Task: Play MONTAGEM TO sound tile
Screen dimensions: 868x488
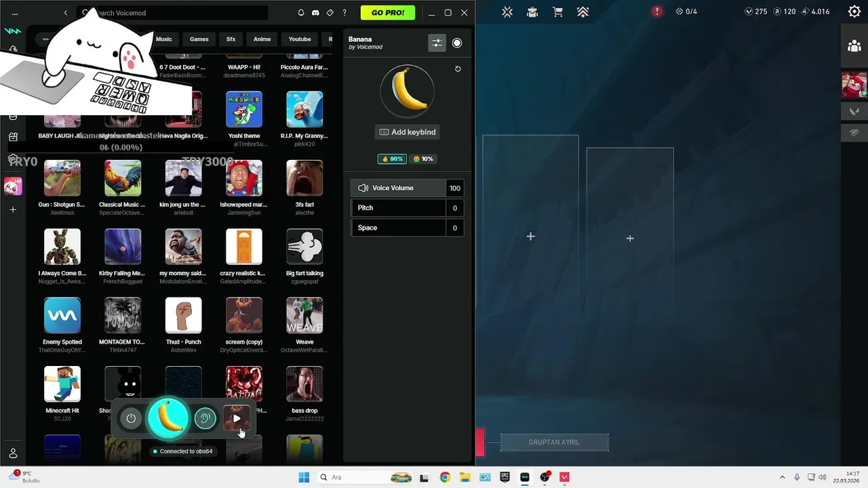Action: 123,315
